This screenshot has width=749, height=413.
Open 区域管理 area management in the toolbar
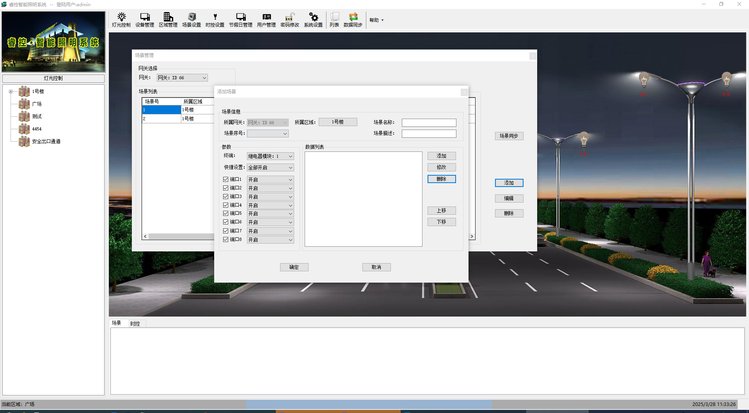pyautogui.click(x=169, y=18)
